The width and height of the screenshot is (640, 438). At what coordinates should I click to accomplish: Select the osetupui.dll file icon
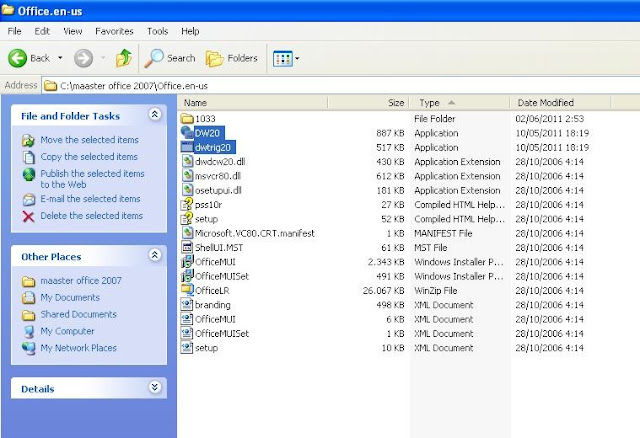click(x=187, y=190)
